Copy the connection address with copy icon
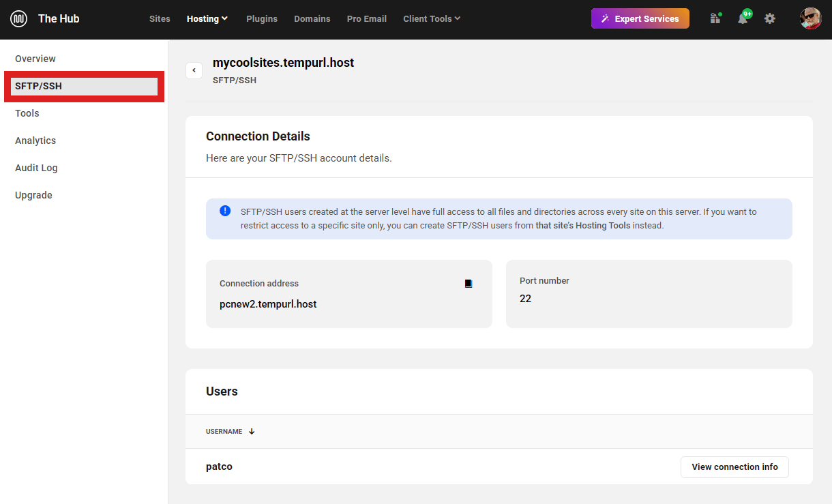Screen dimensions: 832x504 [469, 284]
